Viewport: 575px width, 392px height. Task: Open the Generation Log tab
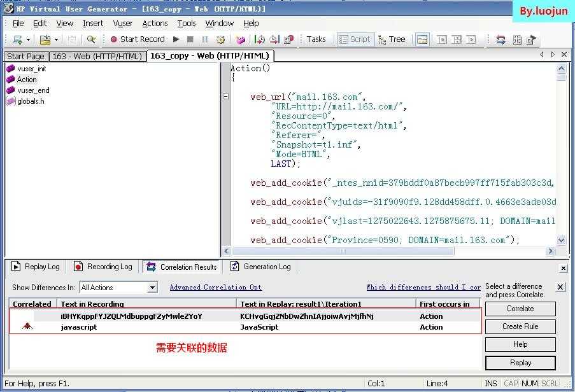coord(260,267)
